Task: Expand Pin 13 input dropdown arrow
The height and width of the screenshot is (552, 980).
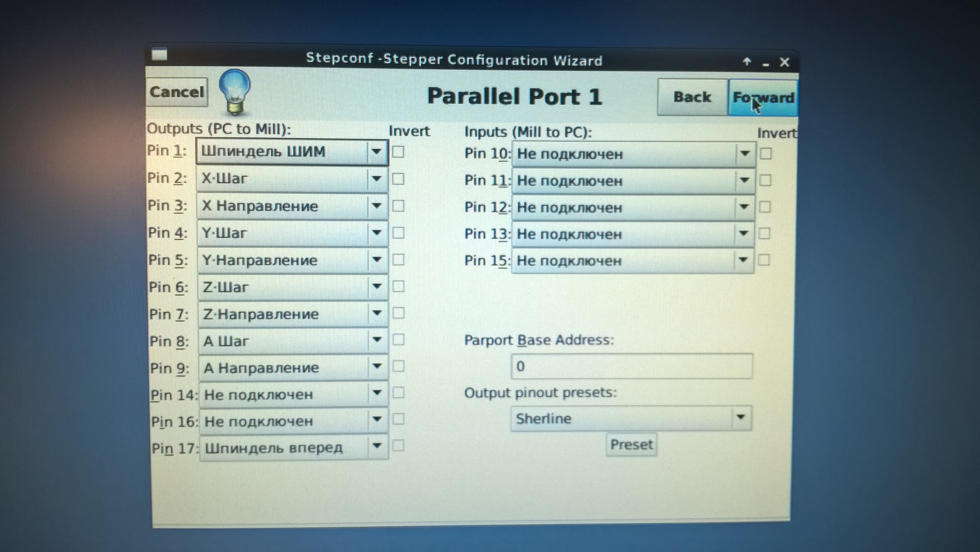Action: (x=743, y=233)
